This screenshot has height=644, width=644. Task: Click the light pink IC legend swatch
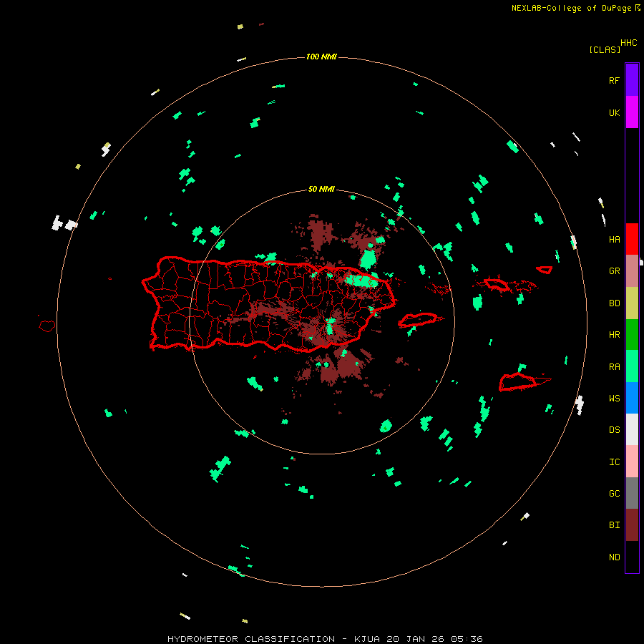[632, 462]
